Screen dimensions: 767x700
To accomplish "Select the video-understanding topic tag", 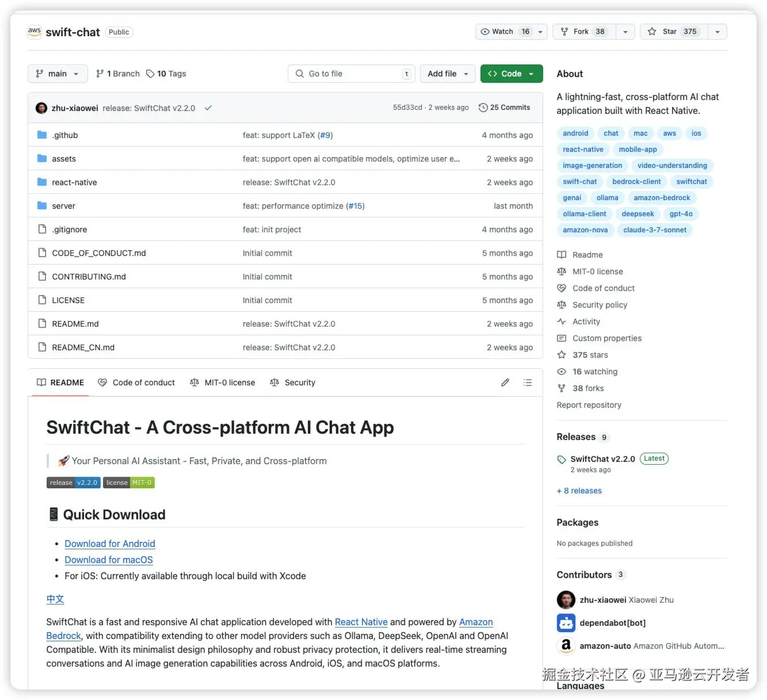I will pyautogui.click(x=672, y=166).
